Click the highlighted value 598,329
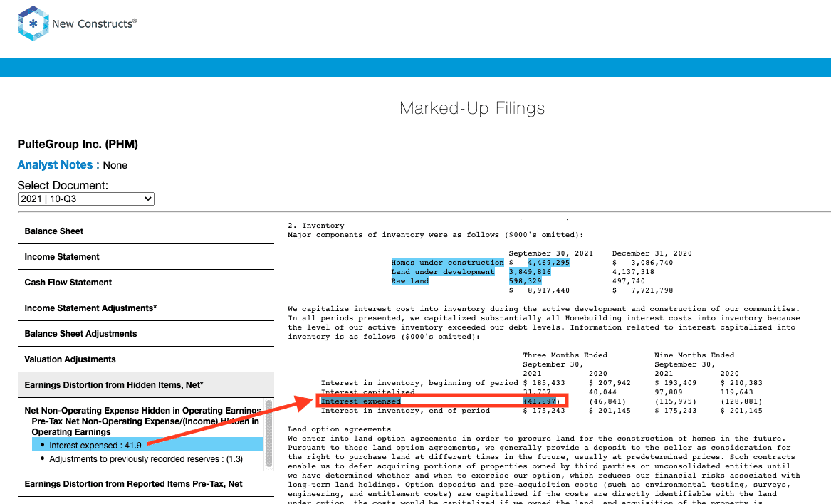 (x=526, y=281)
